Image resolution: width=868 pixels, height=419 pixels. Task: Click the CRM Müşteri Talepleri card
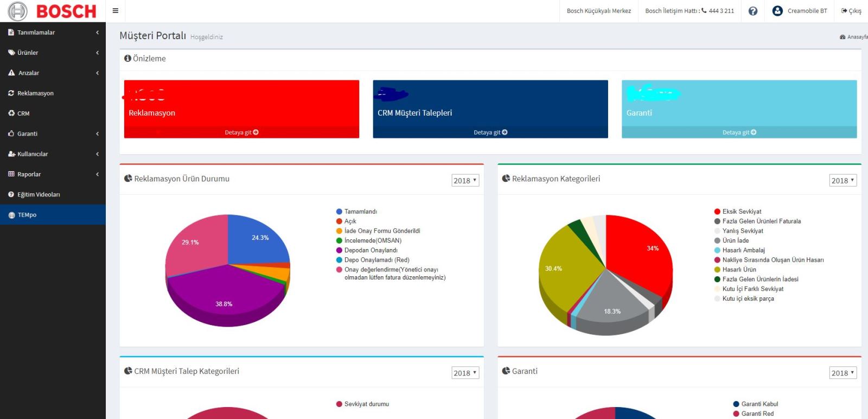pyautogui.click(x=490, y=109)
